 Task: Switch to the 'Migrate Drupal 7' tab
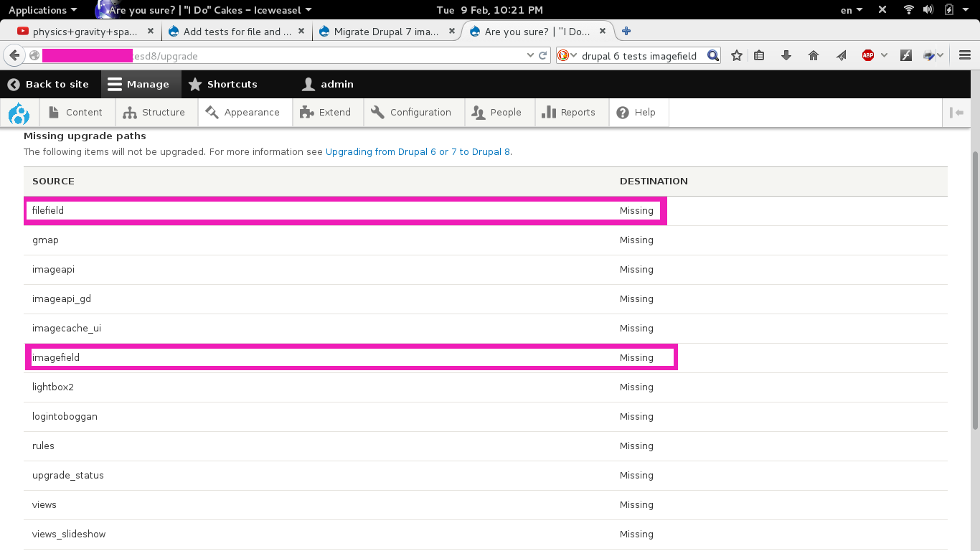[x=387, y=31]
